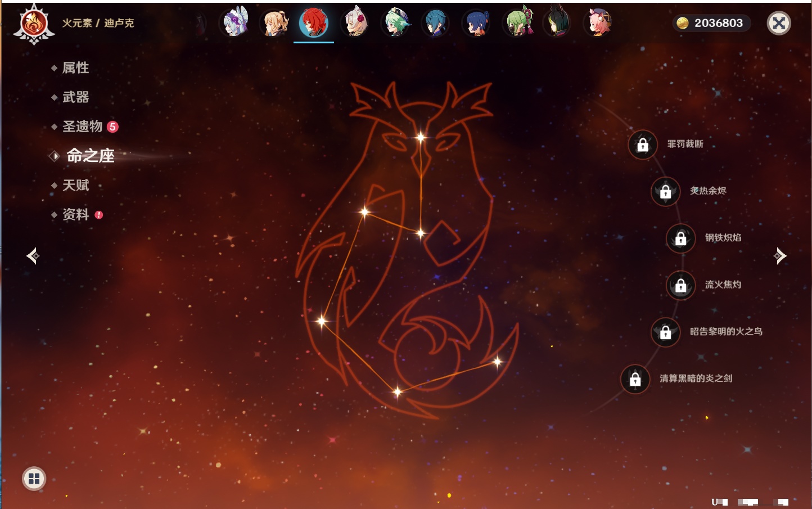Click the lock icon beside 炙热余烬
This screenshot has height=509, width=812.
pos(665,191)
